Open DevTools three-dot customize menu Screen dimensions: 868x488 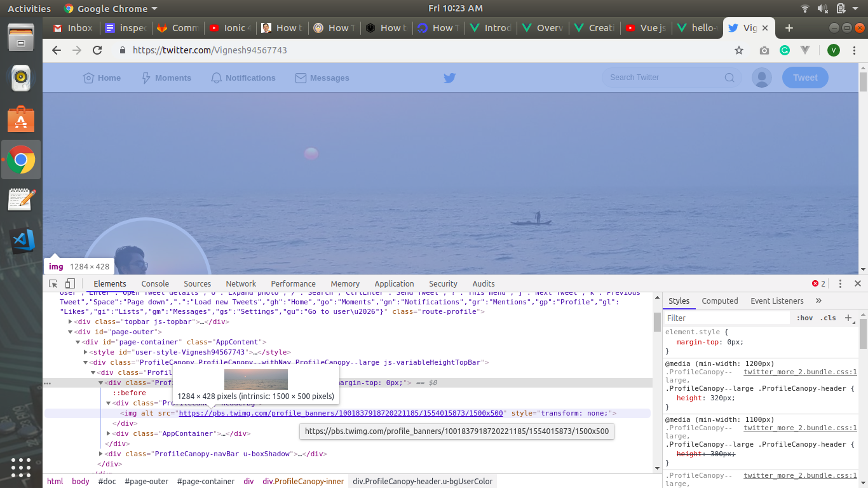click(x=840, y=284)
